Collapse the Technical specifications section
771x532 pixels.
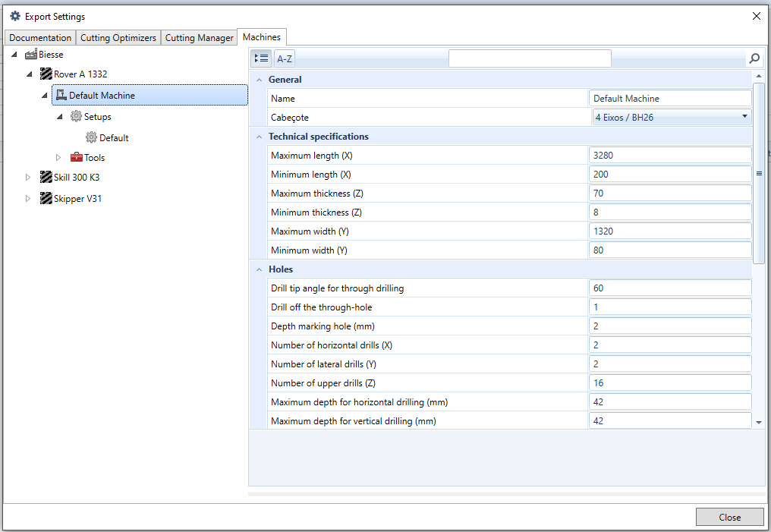point(259,137)
